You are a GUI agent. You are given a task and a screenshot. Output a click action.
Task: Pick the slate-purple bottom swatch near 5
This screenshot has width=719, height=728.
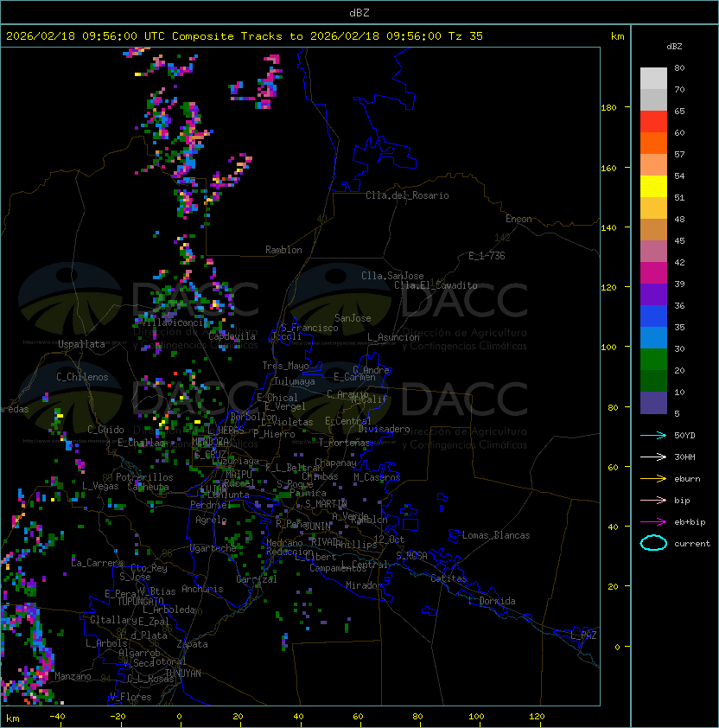(653, 403)
